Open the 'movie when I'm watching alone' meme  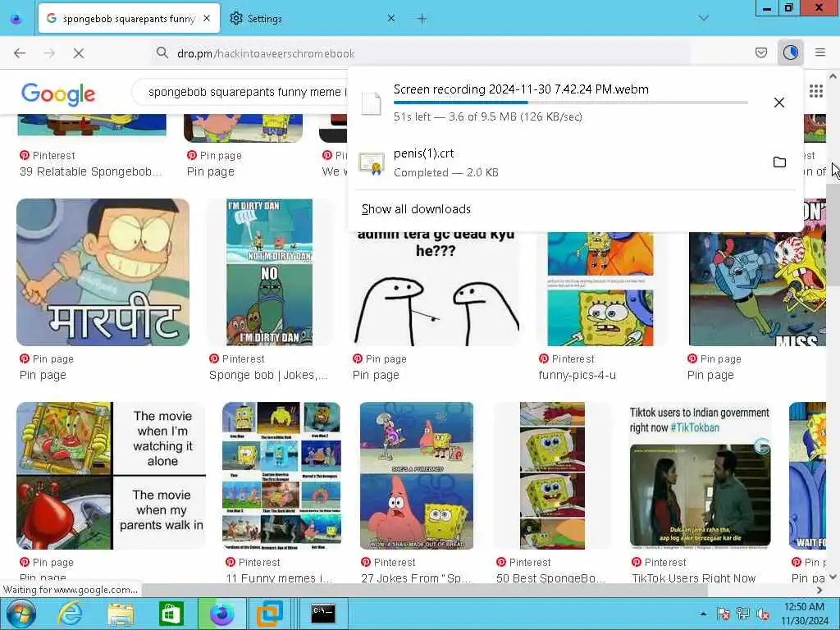[111, 476]
